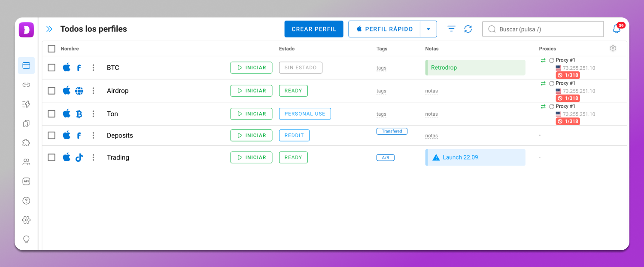The image size is (644, 267).
Task: Click the notifications bell icon
Action: tap(617, 29)
